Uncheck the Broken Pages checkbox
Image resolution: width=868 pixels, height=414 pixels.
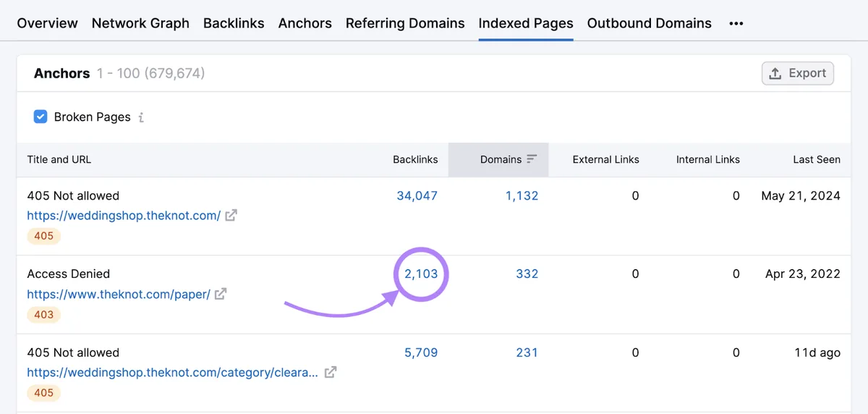[41, 117]
